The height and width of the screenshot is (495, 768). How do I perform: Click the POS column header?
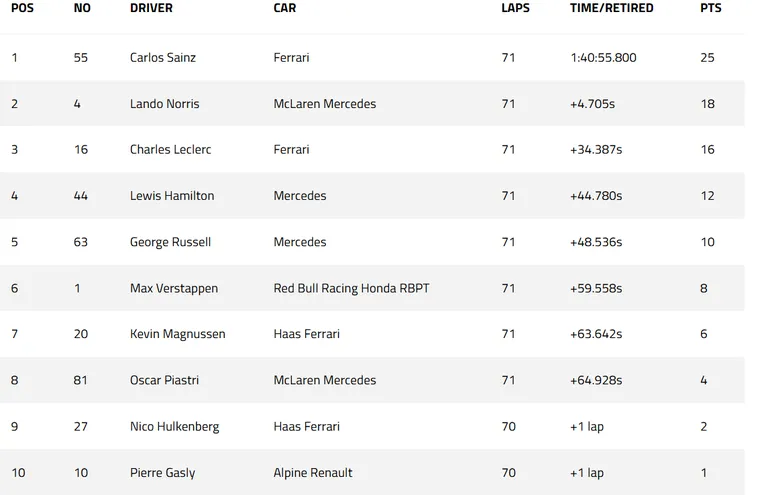tap(23, 8)
